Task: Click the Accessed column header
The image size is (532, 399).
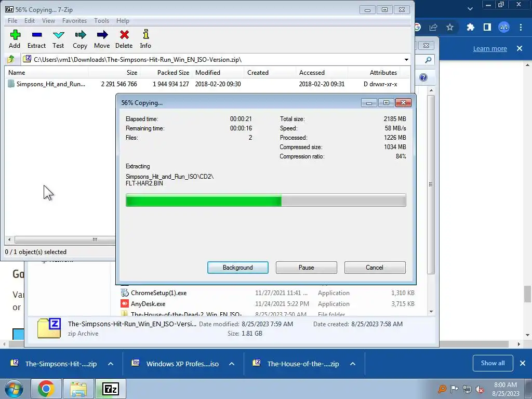Action: [322, 73]
